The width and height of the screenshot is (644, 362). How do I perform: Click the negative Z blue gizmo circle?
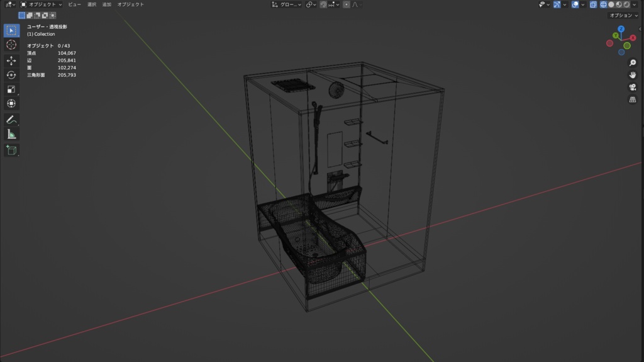pos(621,52)
